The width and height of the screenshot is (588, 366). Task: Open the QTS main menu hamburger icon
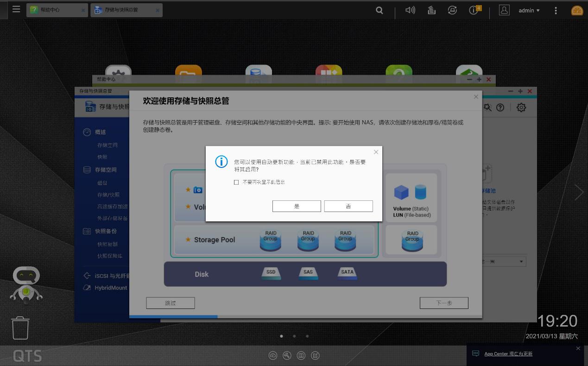(x=16, y=9)
